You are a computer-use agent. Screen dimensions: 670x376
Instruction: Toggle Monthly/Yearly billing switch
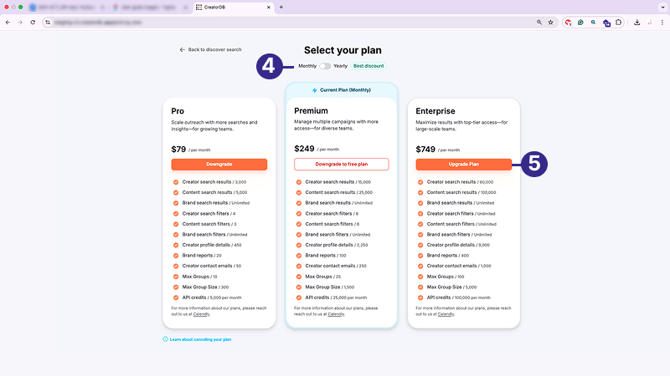tap(325, 66)
